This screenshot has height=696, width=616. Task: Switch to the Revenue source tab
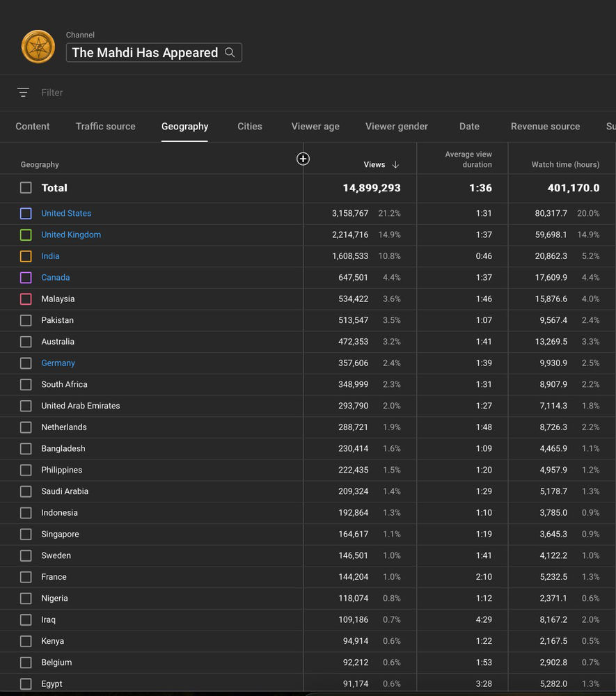[546, 127]
